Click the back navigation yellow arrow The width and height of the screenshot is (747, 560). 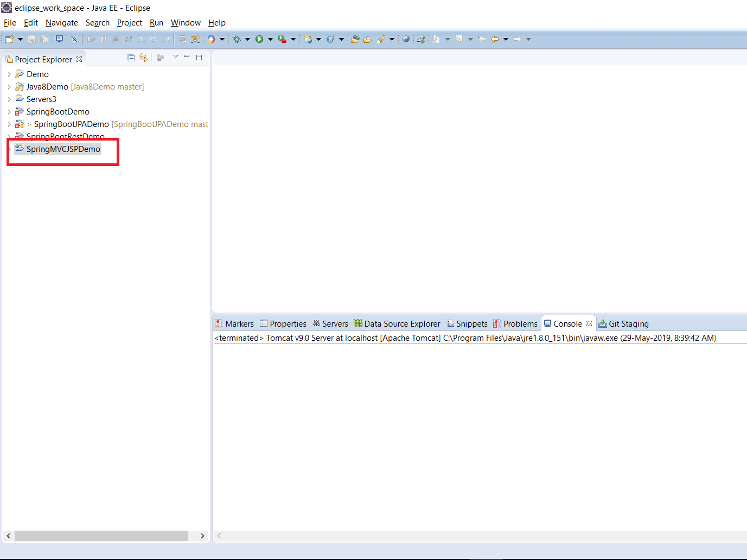tap(494, 39)
